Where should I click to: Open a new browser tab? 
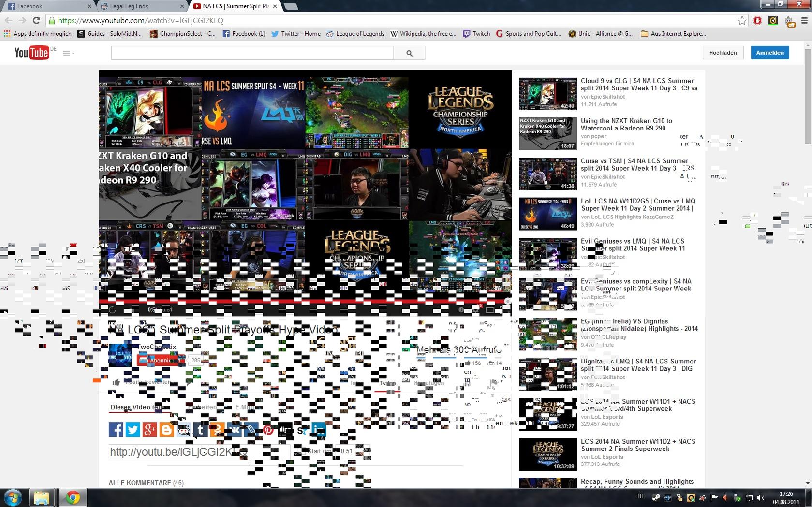click(x=290, y=6)
